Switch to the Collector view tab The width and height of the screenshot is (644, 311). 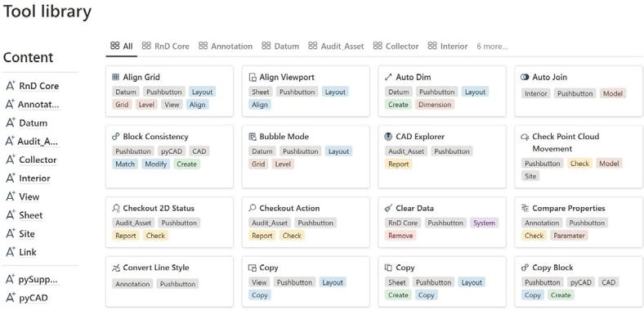pyautogui.click(x=396, y=46)
